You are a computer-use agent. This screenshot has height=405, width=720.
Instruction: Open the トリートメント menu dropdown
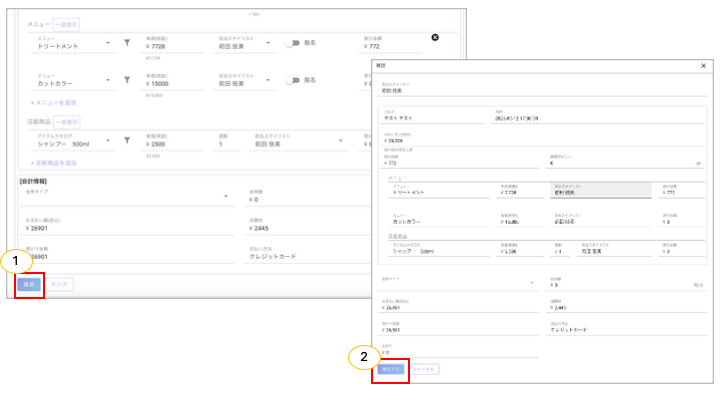point(108,43)
